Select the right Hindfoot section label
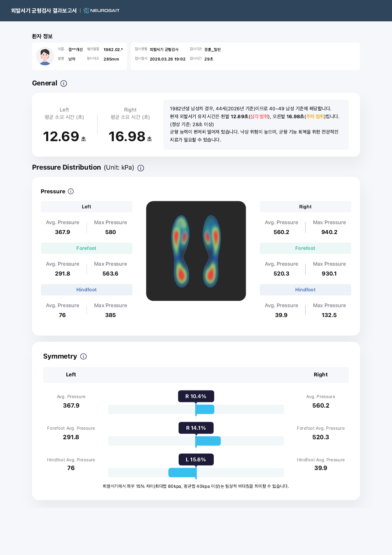The image size is (392, 555). (305, 290)
